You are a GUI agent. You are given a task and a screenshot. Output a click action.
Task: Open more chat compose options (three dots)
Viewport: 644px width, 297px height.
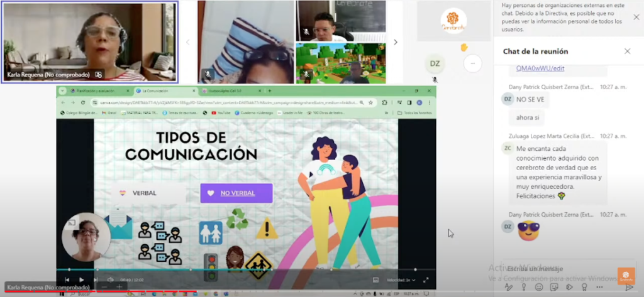tap(599, 287)
